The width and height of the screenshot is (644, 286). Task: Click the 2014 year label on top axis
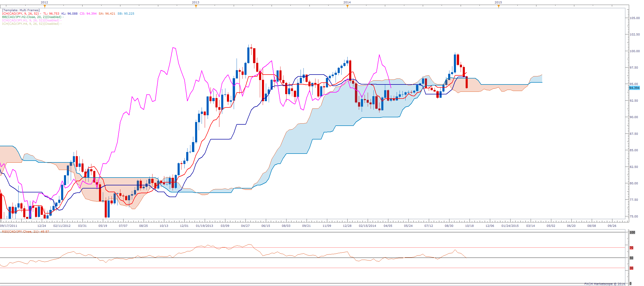tap(347, 2)
